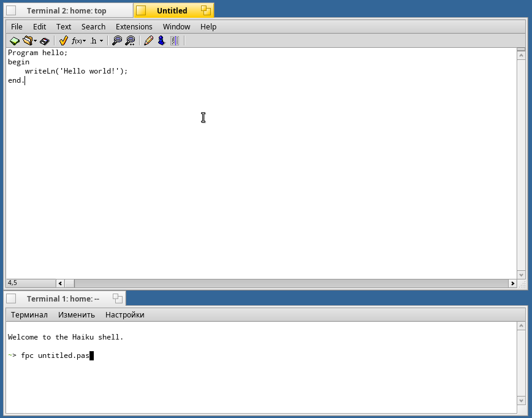
Task: Click the split view bar above scrollbar
Action: (521, 50)
